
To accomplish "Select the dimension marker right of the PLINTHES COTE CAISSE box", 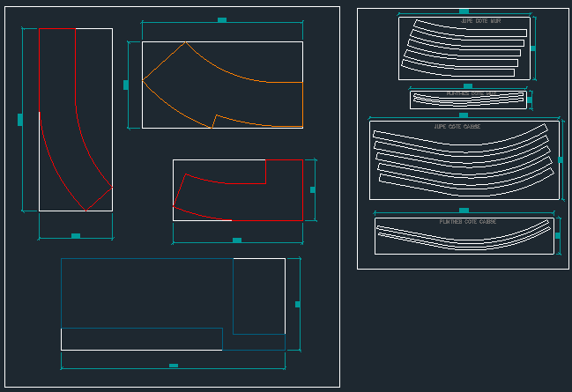I will point(557,236).
